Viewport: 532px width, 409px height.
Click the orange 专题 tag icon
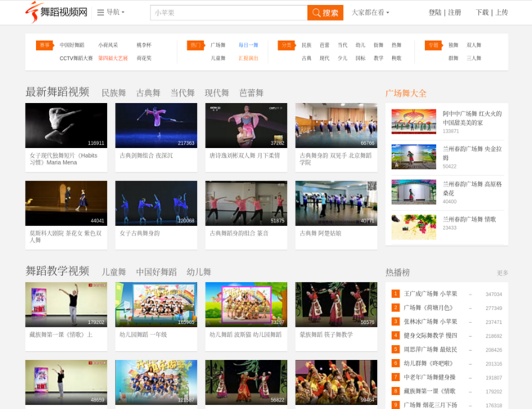coord(432,46)
